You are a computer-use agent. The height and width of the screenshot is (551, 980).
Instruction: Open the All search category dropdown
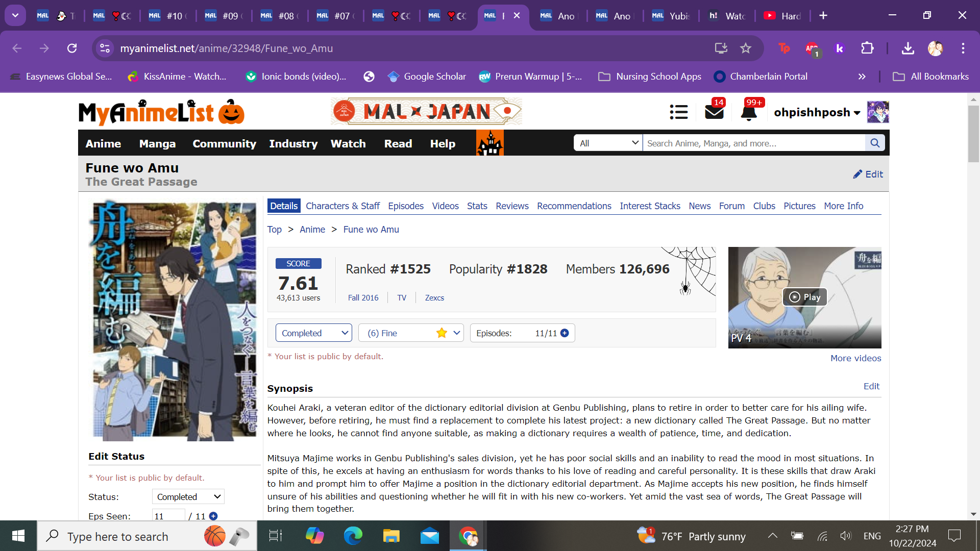(x=608, y=143)
